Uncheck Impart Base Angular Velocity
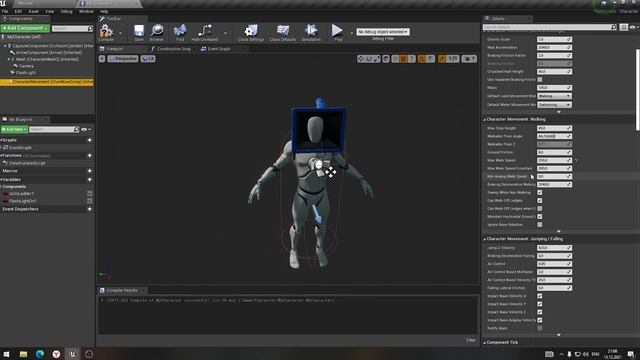The image size is (640, 360). (x=540, y=320)
